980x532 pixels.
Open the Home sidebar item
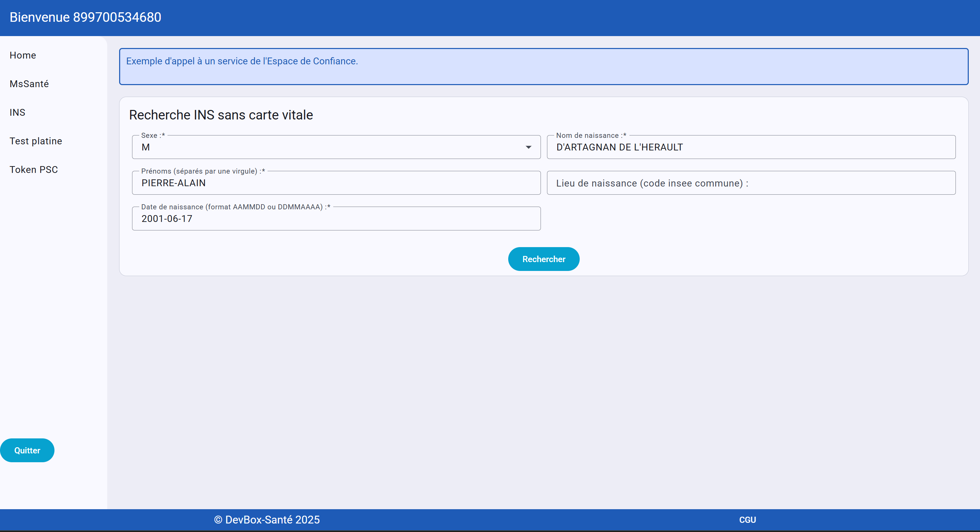[23, 55]
